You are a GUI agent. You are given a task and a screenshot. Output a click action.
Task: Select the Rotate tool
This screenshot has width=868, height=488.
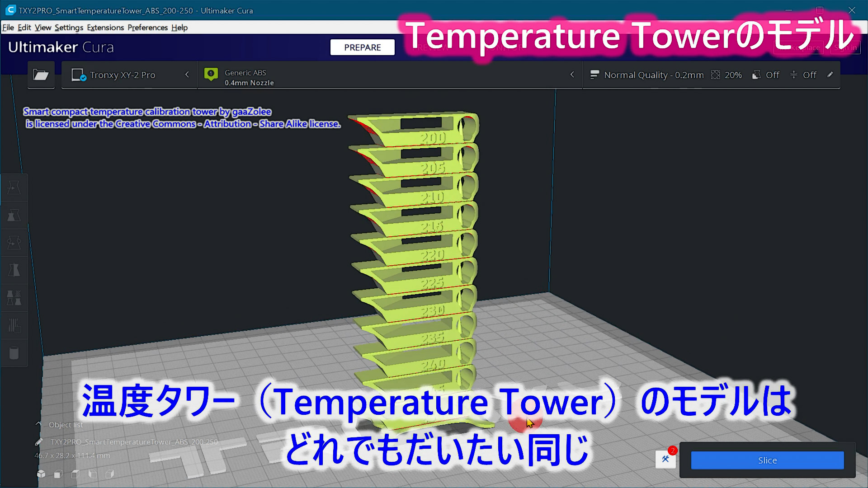click(x=14, y=243)
